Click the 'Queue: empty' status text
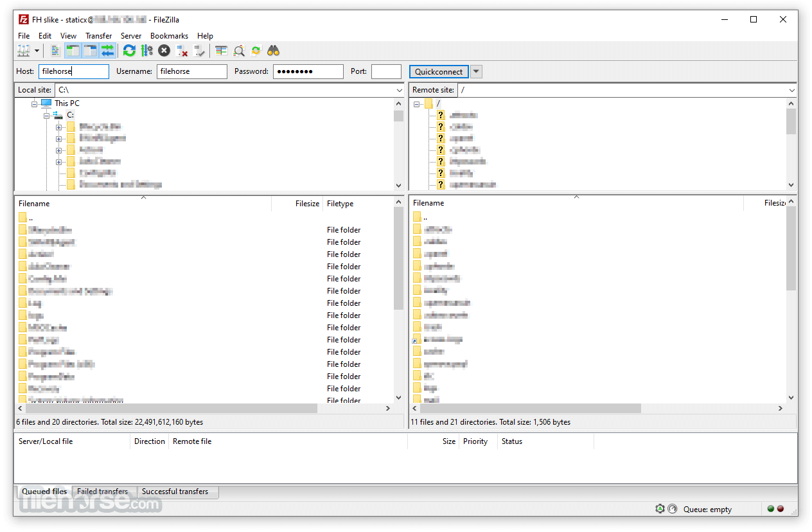The height and width of the screenshot is (532, 812). (707, 510)
